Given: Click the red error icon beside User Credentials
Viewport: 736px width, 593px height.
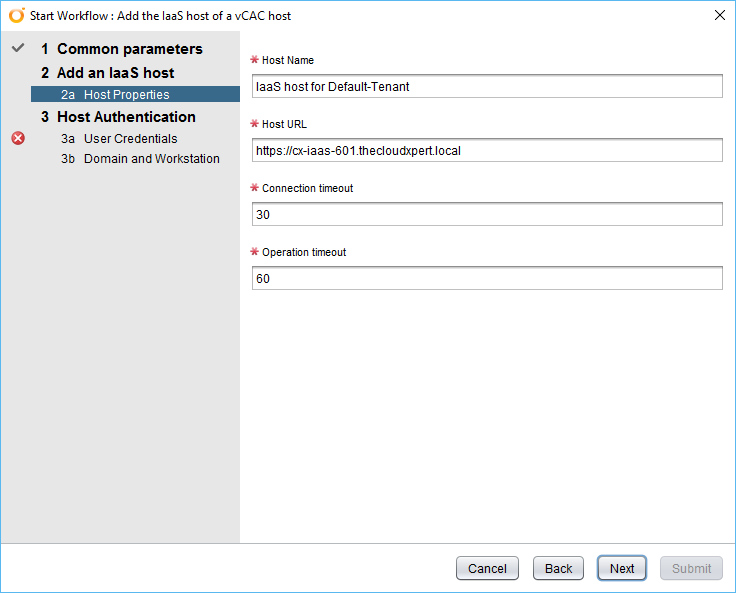Looking at the screenshot, I should tap(18, 139).
